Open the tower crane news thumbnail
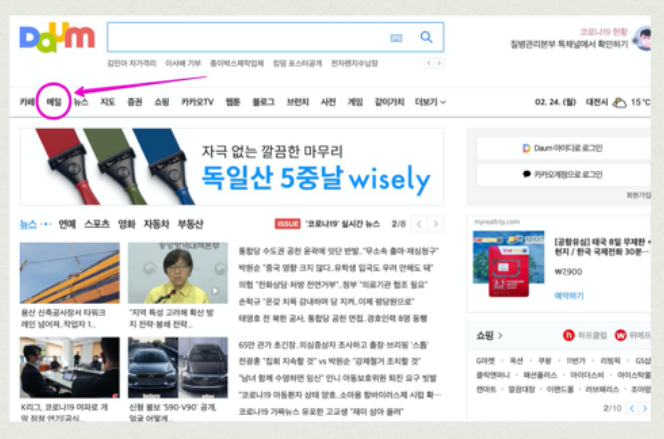The width and height of the screenshot is (664, 439). coord(69,273)
